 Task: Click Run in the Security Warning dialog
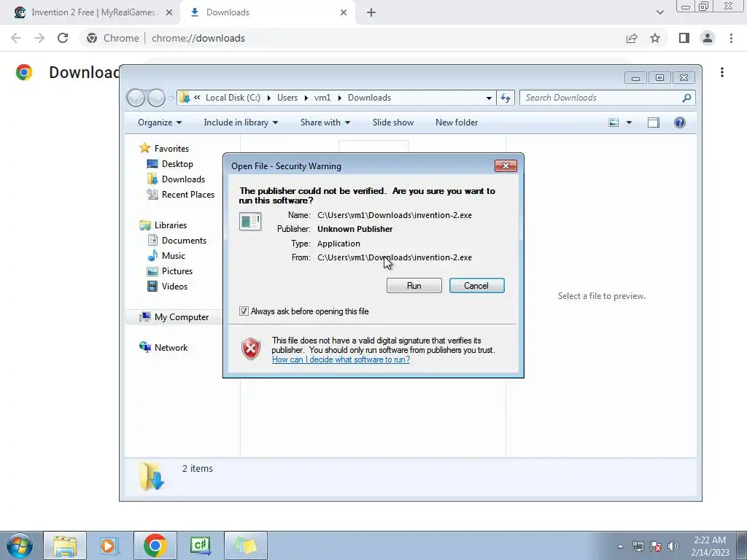pyautogui.click(x=414, y=286)
